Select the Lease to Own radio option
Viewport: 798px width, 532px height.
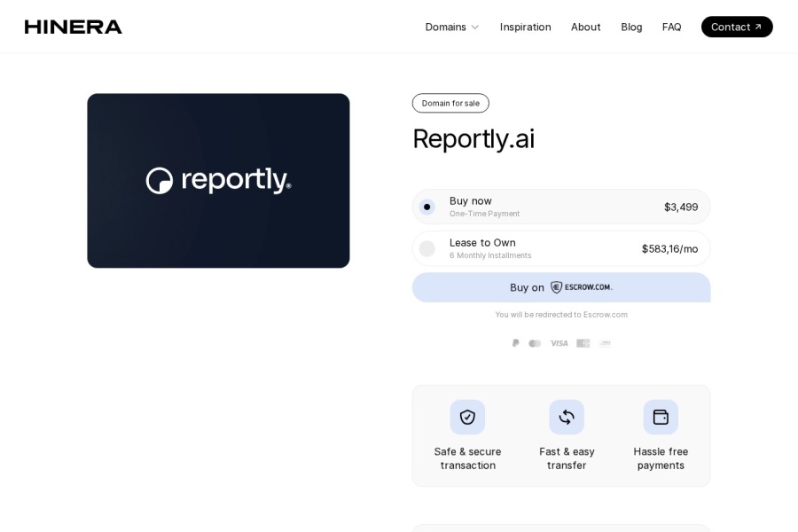click(427, 249)
